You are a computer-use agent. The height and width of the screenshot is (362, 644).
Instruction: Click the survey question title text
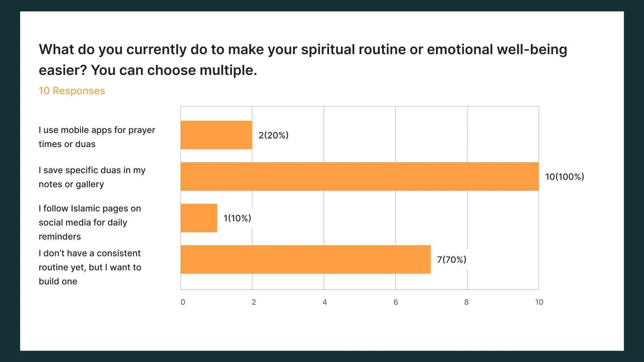click(x=303, y=60)
